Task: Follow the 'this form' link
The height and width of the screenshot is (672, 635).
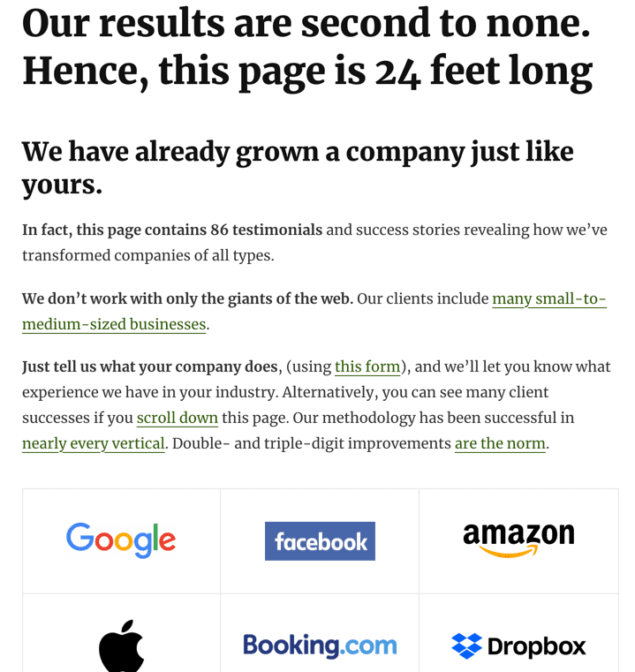Action: pyautogui.click(x=367, y=366)
